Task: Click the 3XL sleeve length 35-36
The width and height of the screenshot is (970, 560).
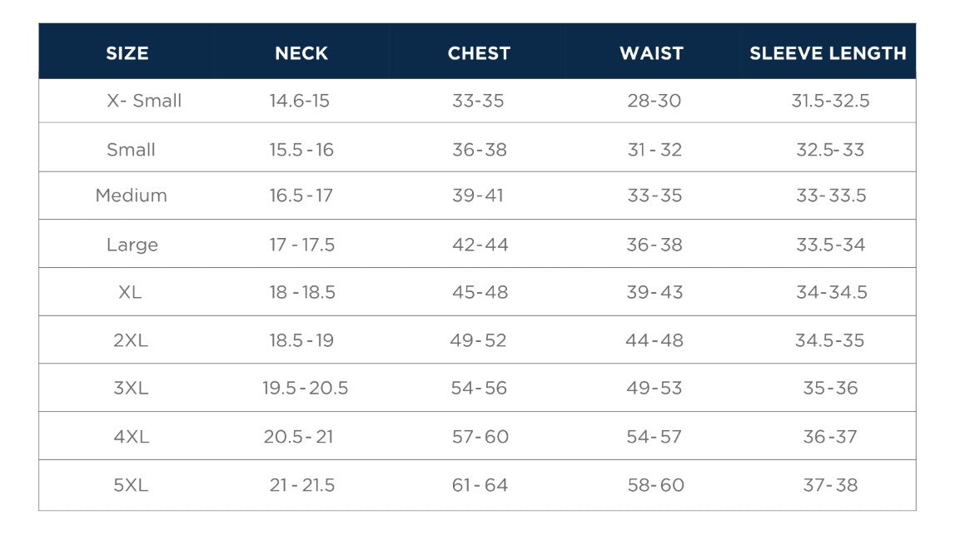Action: pyautogui.click(x=830, y=388)
